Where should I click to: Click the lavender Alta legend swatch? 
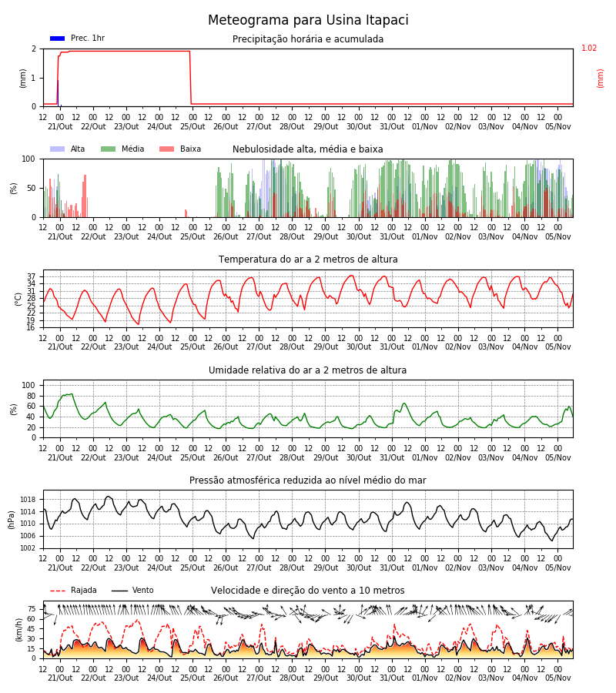tap(58, 149)
